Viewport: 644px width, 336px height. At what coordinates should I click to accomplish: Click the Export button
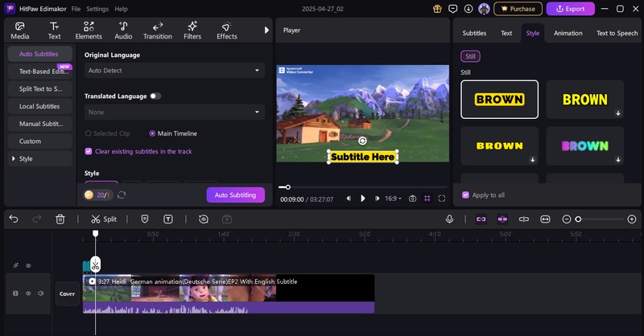(x=571, y=9)
